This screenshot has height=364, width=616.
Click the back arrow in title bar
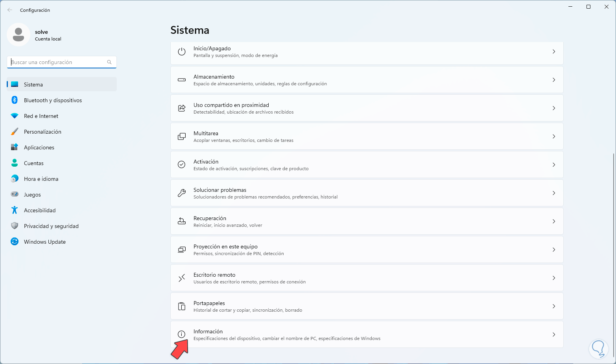coord(10,10)
